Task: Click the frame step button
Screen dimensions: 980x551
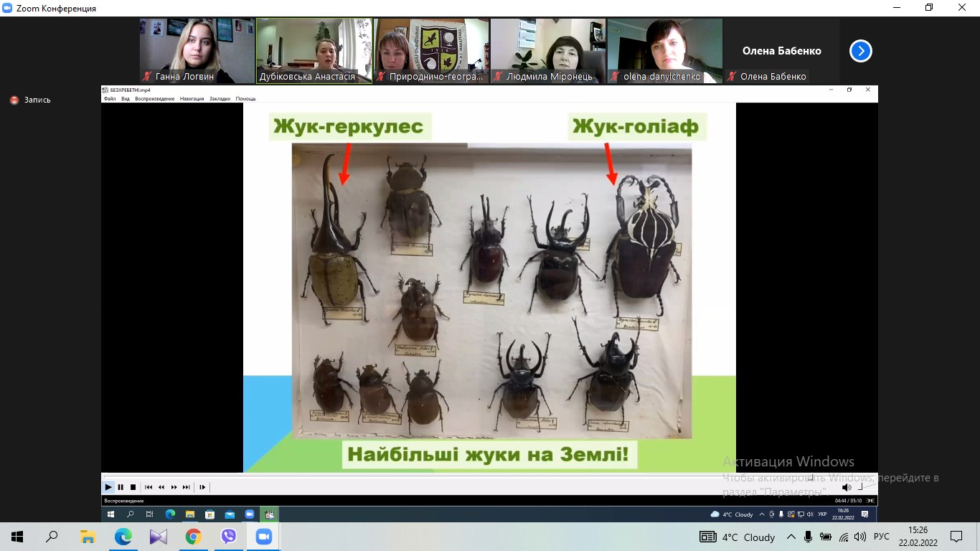Action: (202, 487)
